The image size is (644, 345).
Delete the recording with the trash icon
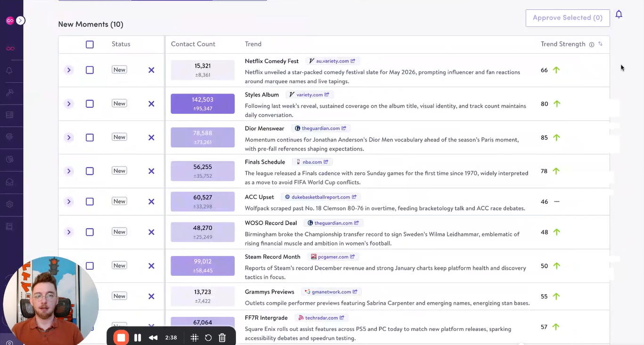[x=222, y=337]
